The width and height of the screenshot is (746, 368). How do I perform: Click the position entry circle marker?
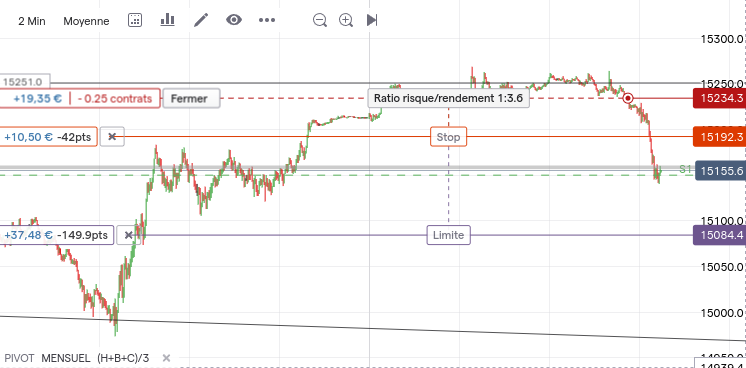tap(628, 99)
